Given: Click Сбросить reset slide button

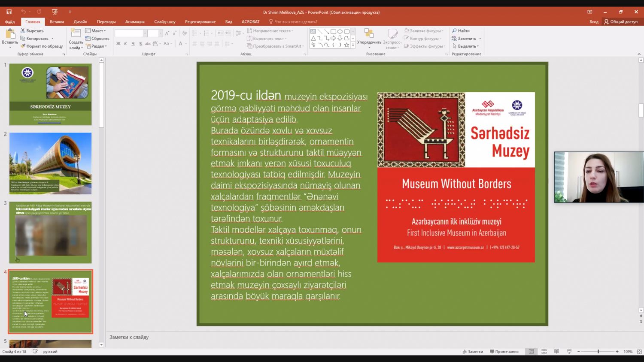Looking at the screenshot, I should click(97, 39).
